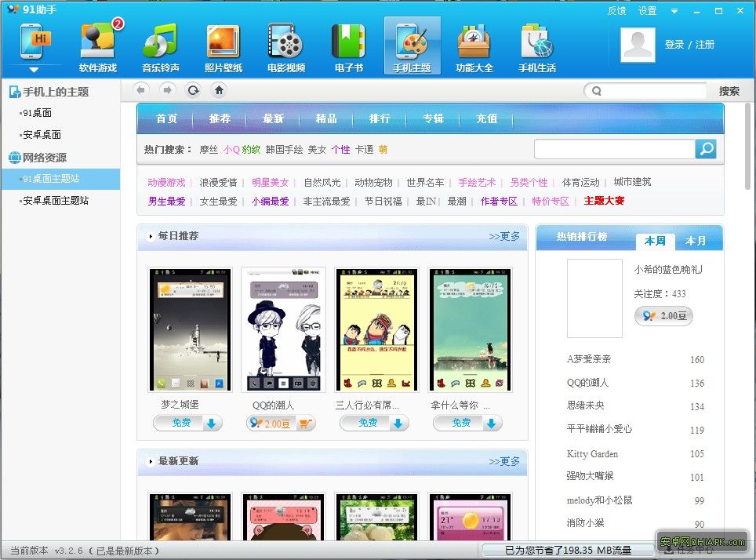Switch to the 充值 tab
The image size is (756, 560).
point(486,118)
